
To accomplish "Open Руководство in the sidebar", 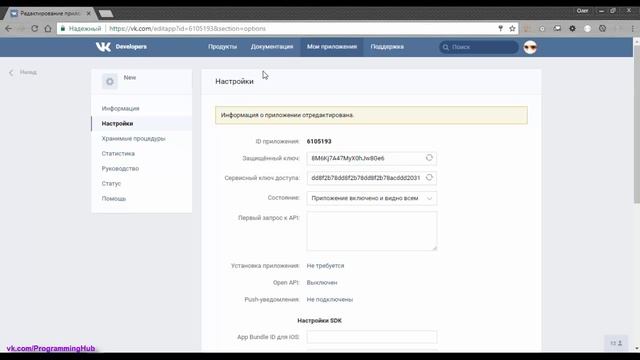I will (142, 169).
